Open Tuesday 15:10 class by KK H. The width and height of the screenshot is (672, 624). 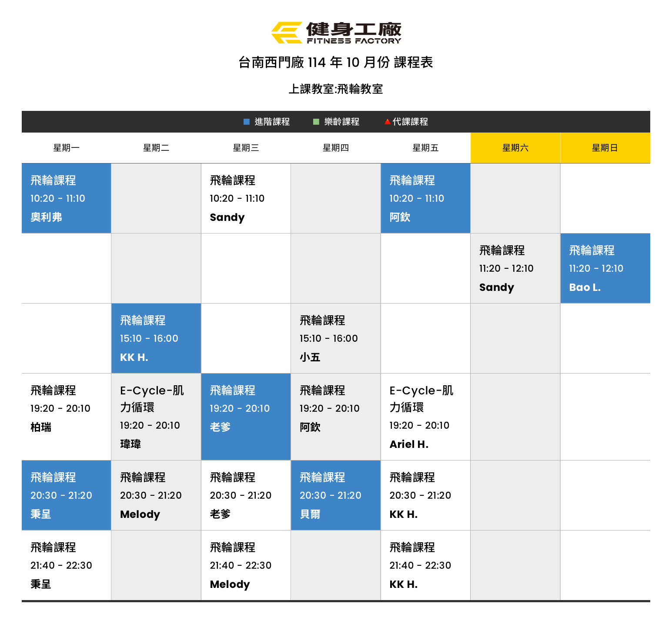tap(156, 338)
